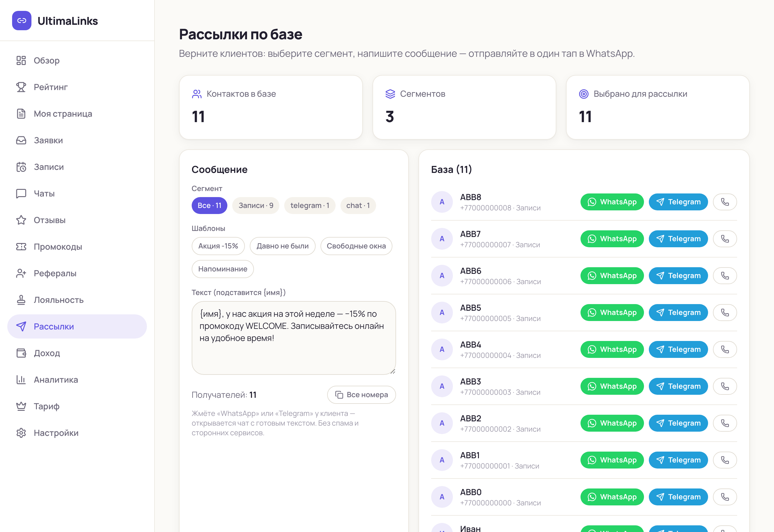Click the trophy icon for Рейтинг

[21, 87]
